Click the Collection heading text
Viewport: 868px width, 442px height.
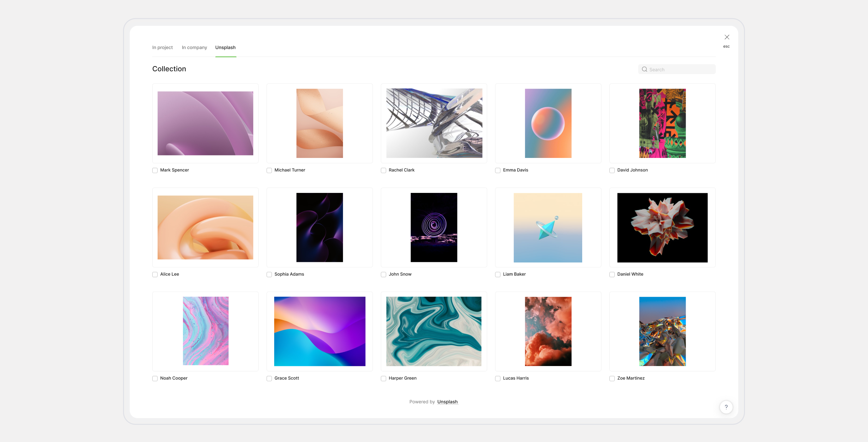click(169, 69)
